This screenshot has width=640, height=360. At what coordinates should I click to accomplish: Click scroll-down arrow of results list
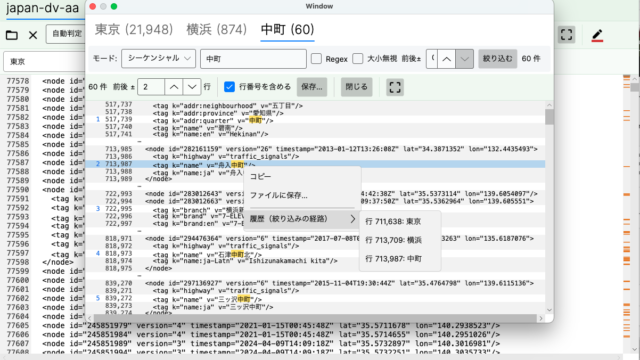(x=549, y=310)
